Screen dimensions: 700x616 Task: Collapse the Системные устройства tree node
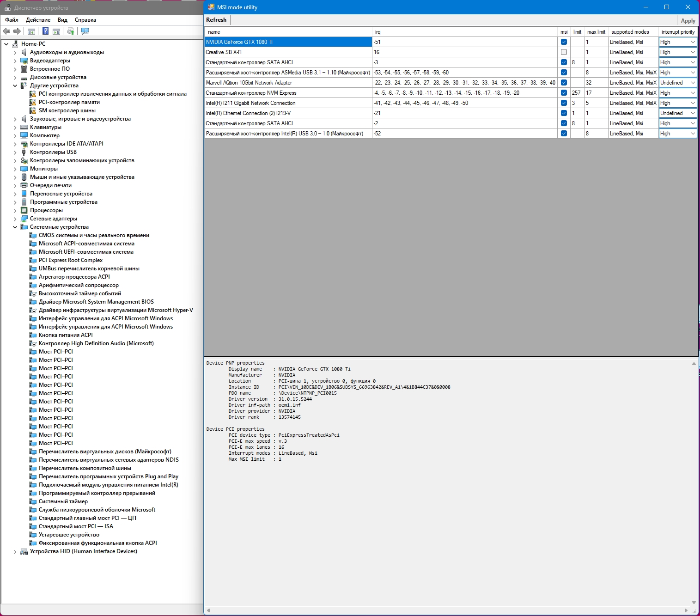point(15,227)
